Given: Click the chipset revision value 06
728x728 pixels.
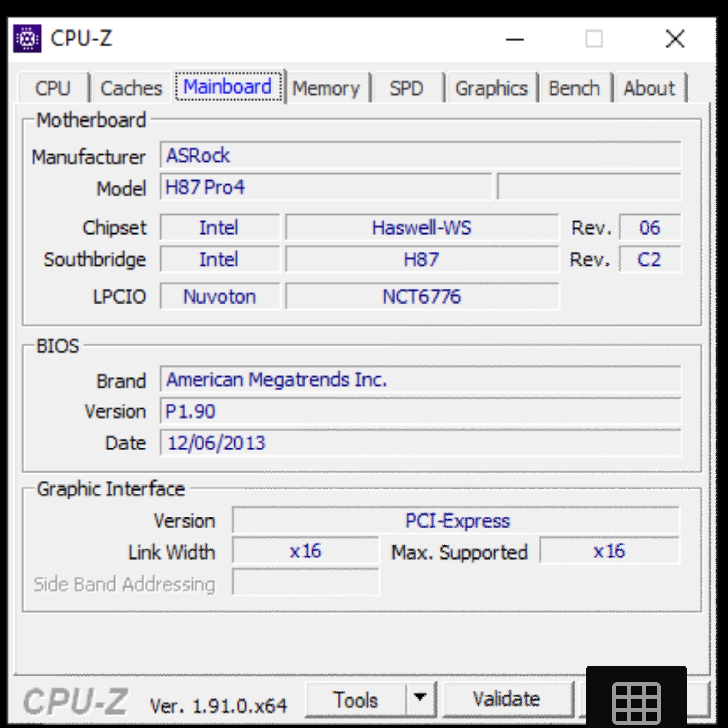Looking at the screenshot, I should coord(650,227).
